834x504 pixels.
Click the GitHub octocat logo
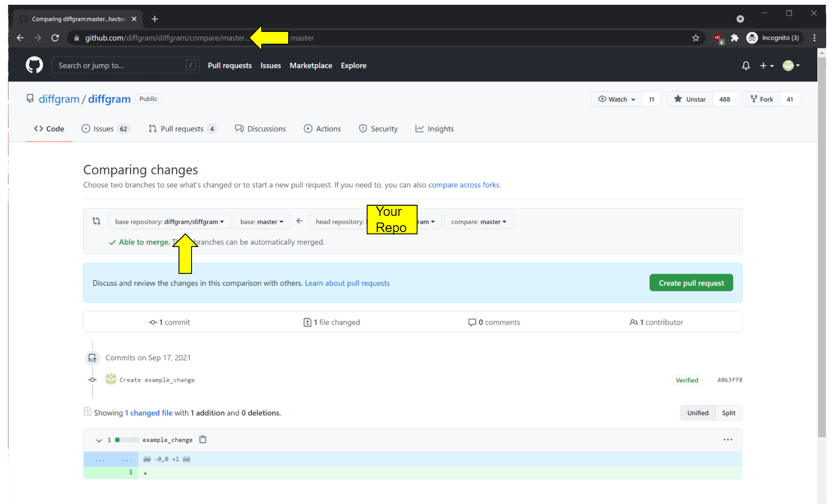[x=34, y=65]
